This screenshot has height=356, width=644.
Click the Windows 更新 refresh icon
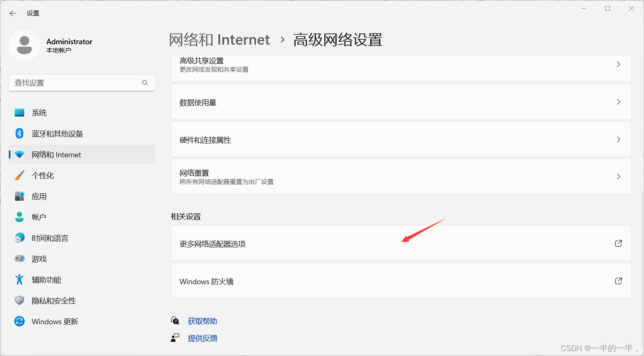click(x=19, y=321)
